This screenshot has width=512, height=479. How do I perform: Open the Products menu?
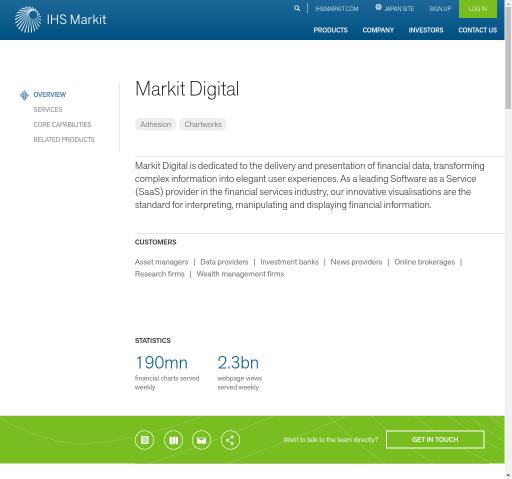coord(330,30)
